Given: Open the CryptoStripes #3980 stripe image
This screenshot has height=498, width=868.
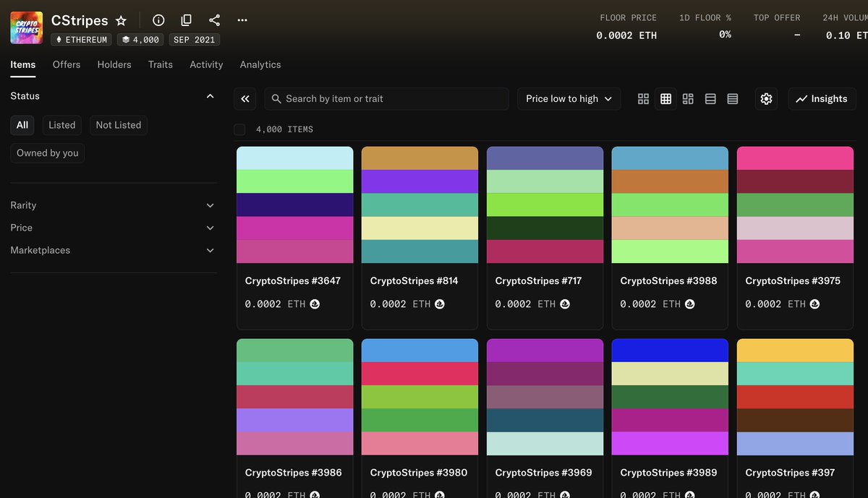Looking at the screenshot, I should click(420, 397).
